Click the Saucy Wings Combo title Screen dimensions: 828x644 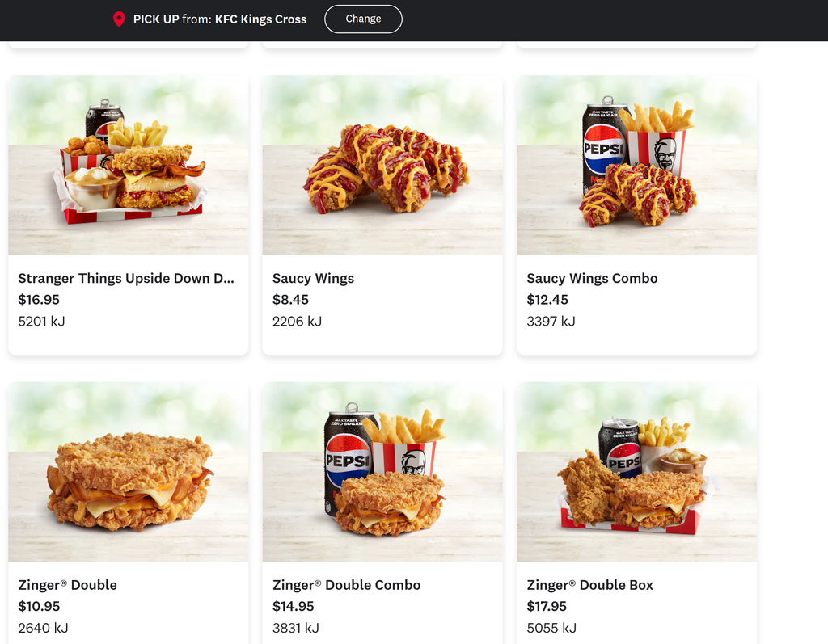tap(592, 278)
